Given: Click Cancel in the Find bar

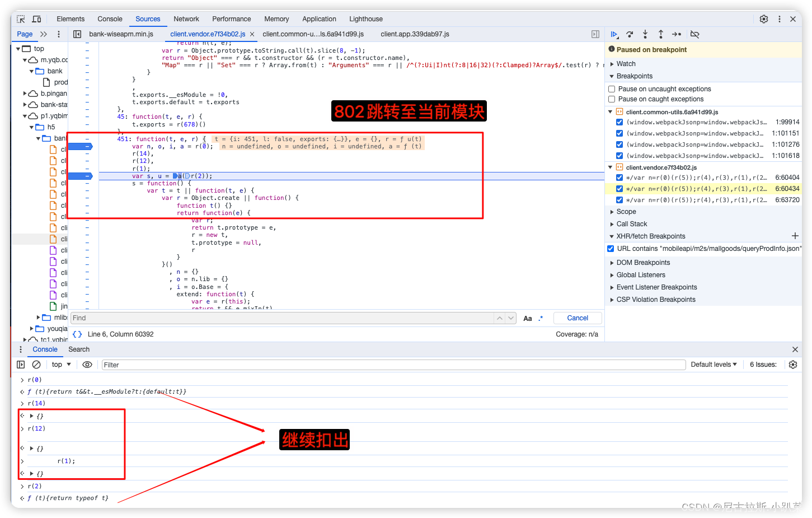Looking at the screenshot, I should 578,318.
